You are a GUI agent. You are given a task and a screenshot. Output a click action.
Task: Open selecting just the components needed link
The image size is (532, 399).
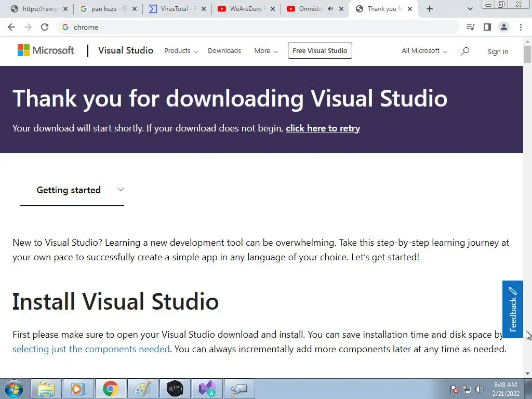91,349
